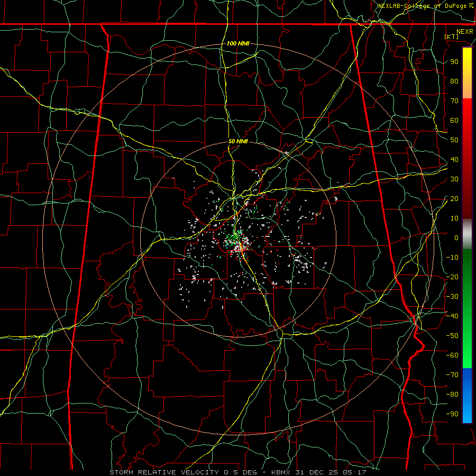Click the "40" scale value

pos(454,160)
